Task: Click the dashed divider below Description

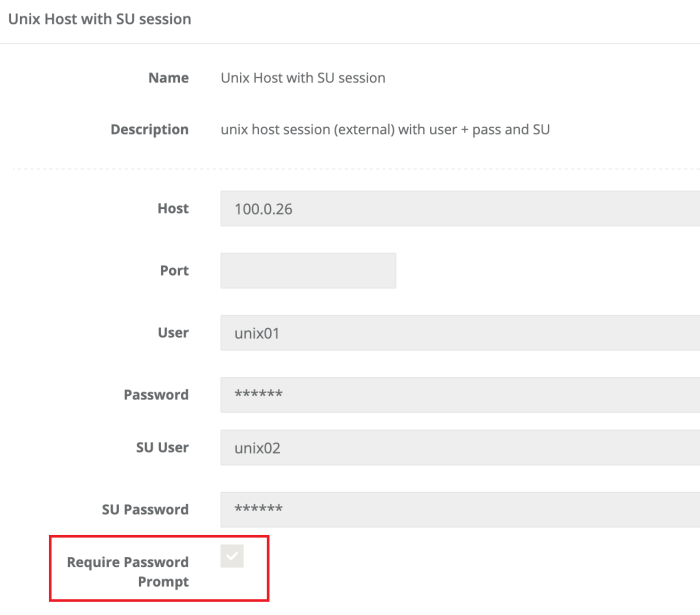Action: 350,168
